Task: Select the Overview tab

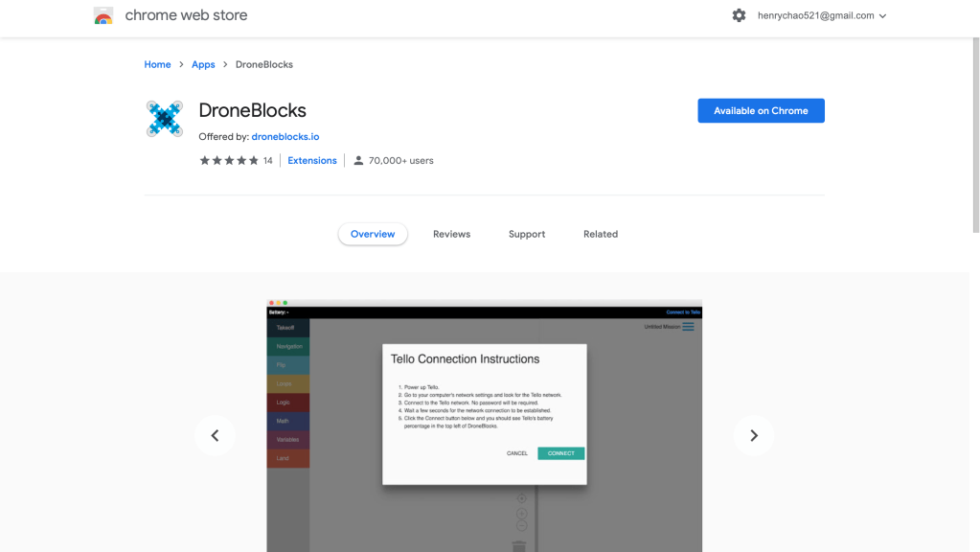Action: (373, 234)
